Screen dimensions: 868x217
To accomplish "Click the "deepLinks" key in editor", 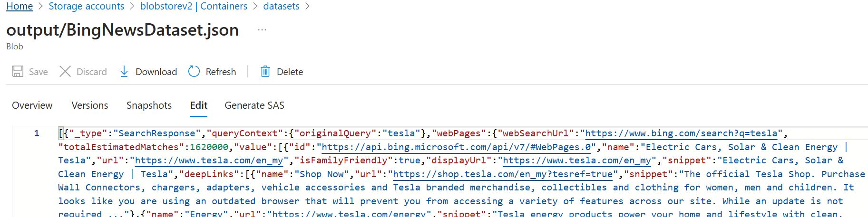I will click(209, 174).
